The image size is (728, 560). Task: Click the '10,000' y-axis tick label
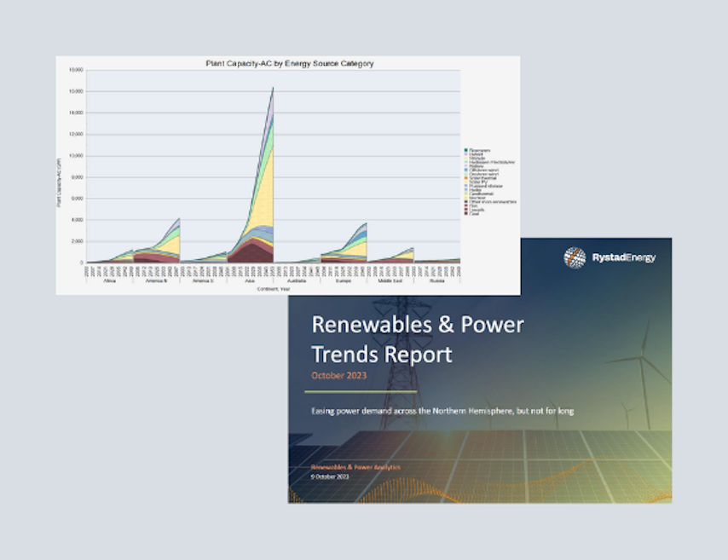point(76,156)
